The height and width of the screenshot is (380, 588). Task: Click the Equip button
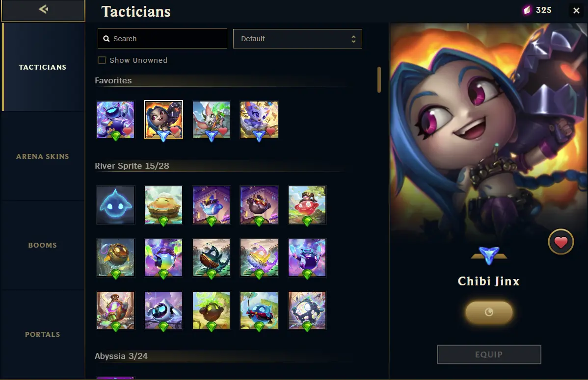pyautogui.click(x=489, y=355)
